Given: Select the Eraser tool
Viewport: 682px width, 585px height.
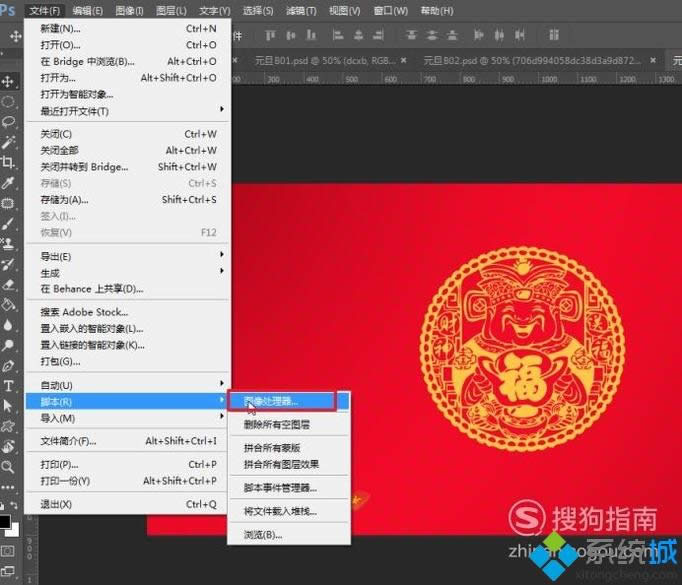Looking at the screenshot, I should pyautogui.click(x=8, y=284).
